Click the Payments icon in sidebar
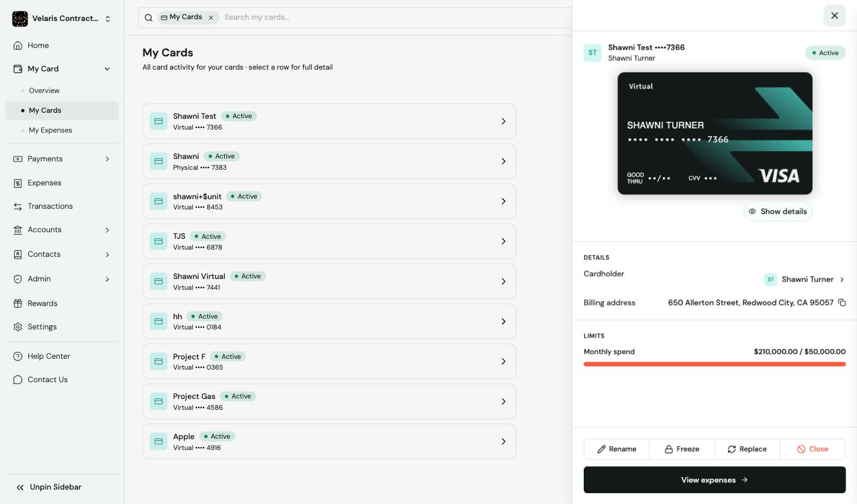This screenshot has width=857, height=504. pyautogui.click(x=18, y=159)
